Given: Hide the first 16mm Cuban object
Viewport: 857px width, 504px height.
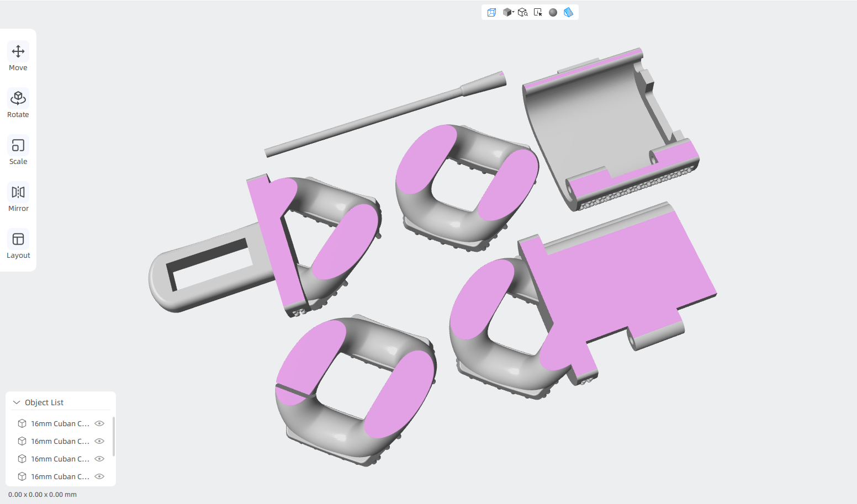Looking at the screenshot, I should click(99, 423).
